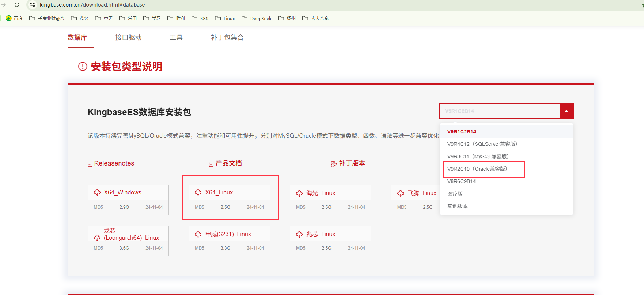This screenshot has width=644, height=295.
Task: Click the exclamation icon beside 安装包类型说明
Action: (x=83, y=67)
